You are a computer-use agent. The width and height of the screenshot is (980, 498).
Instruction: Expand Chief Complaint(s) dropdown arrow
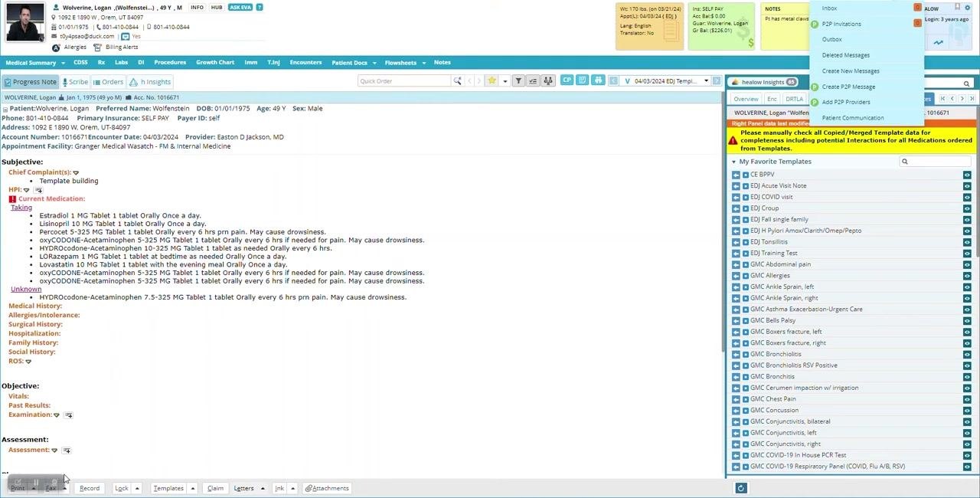[x=76, y=172]
